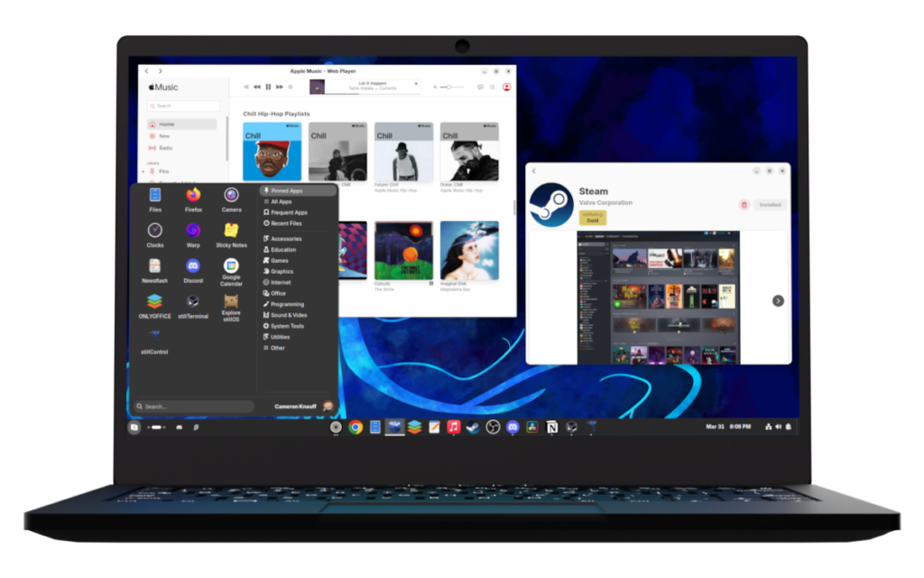Launch stillTerminal

pyautogui.click(x=193, y=302)
